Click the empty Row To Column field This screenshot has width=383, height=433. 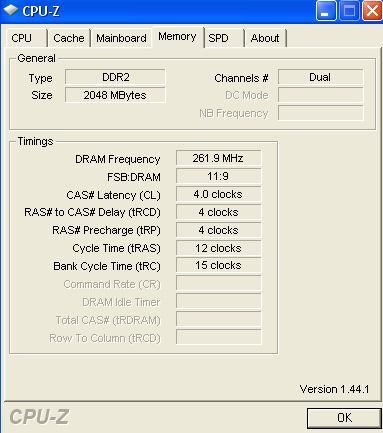click(x=218, y=338)
